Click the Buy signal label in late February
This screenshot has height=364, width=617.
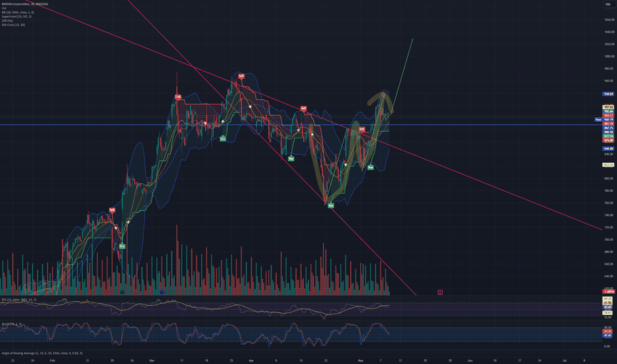tap(122, 246)
